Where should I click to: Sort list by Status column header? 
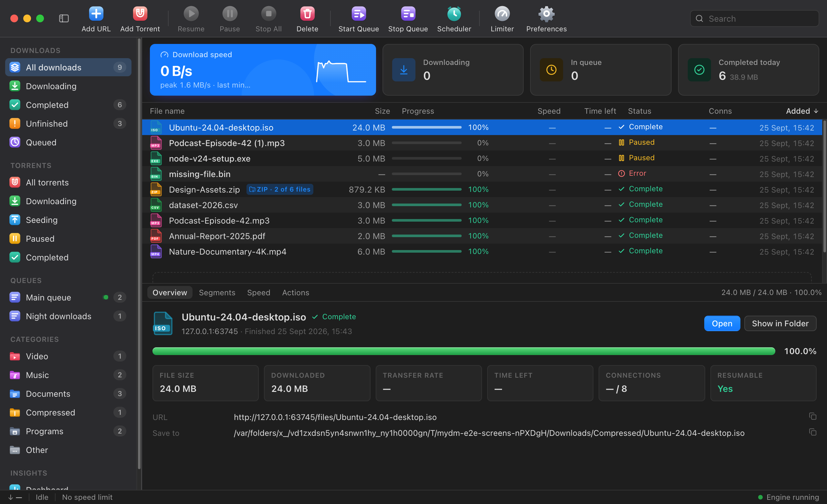639,111
